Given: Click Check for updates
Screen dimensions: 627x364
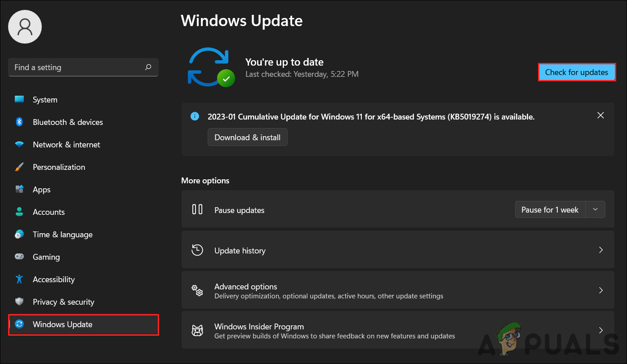Looking at the screenshot, I should click(x=577, y=72).
